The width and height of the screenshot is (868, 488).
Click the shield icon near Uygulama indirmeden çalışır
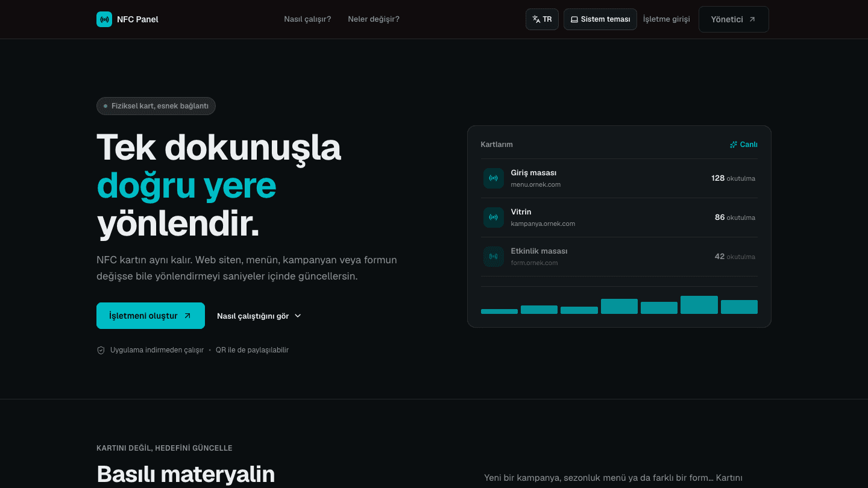click(101, 350)
